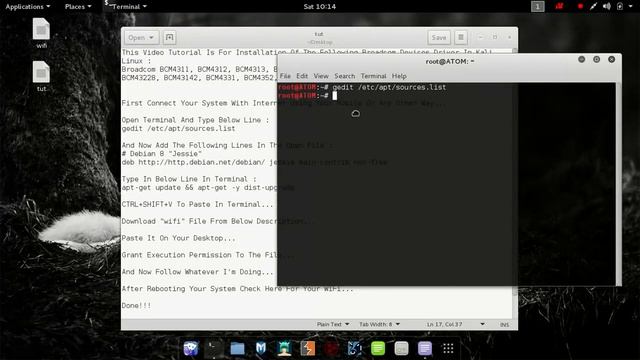Open the terminal's Help menu
The width and height of the screenshot is (640, 360).
point(399,76)
